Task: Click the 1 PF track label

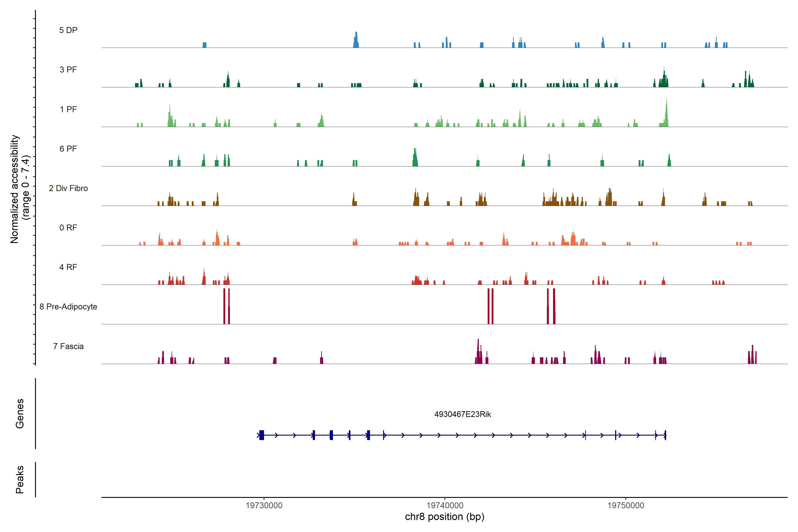Action: [x=68, y=109]
